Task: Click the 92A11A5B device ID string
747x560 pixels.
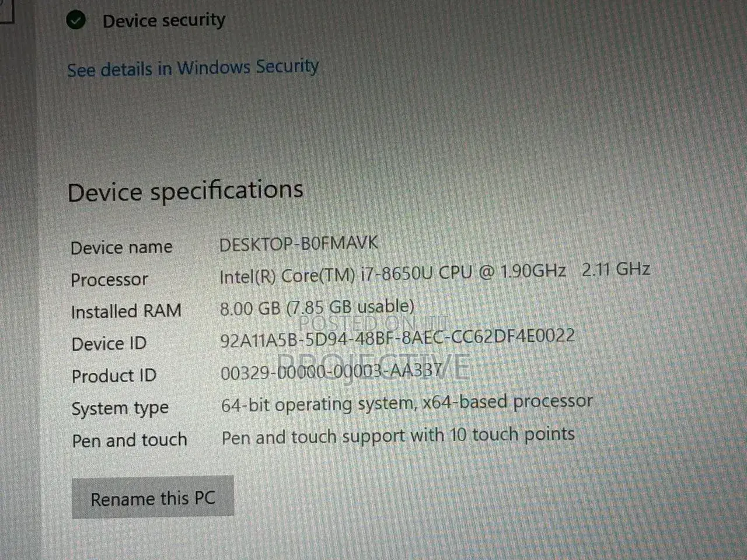Action: pos(397,338)
